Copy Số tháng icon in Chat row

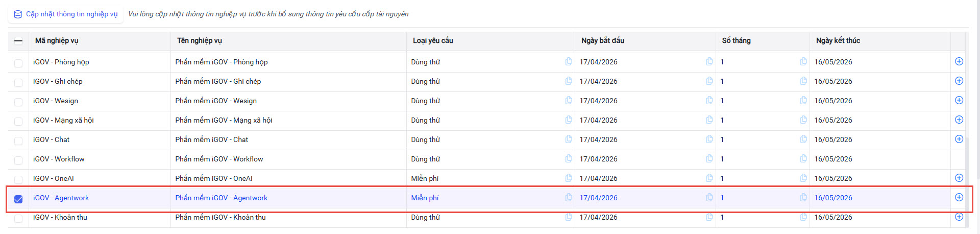click(803, 139)
